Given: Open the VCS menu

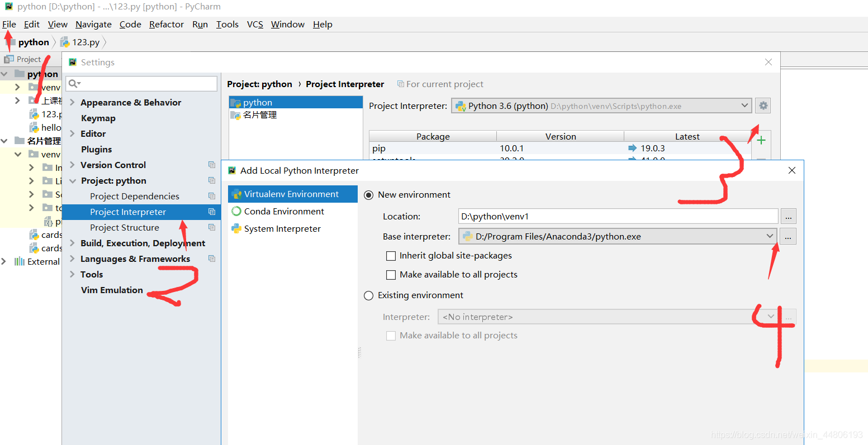Looking at the screenshot, I should (255, 24).
